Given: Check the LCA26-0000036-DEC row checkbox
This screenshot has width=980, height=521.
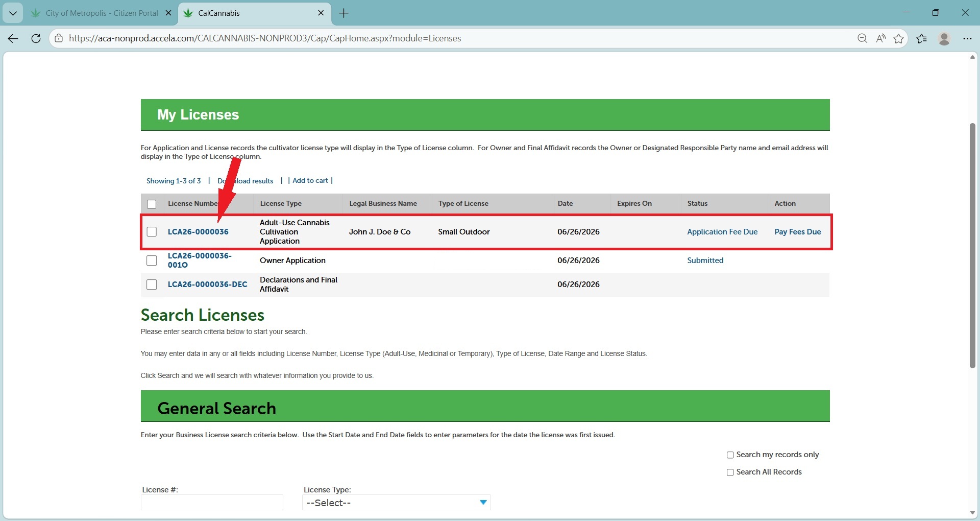Looking at the screenshot, I should pyautogui.click(x=152, y=285).
